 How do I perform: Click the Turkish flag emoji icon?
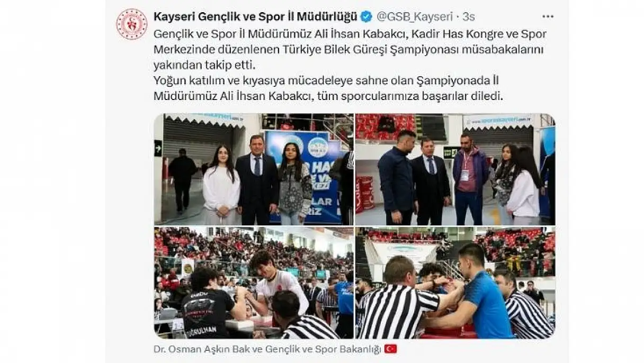point(390,349)
